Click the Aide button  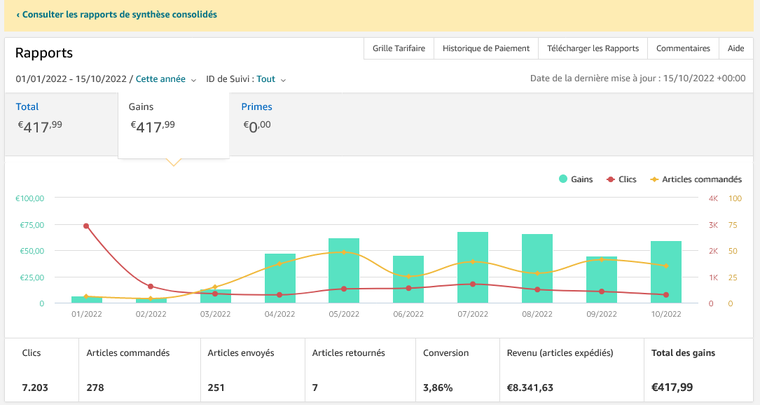coord(735,48)
